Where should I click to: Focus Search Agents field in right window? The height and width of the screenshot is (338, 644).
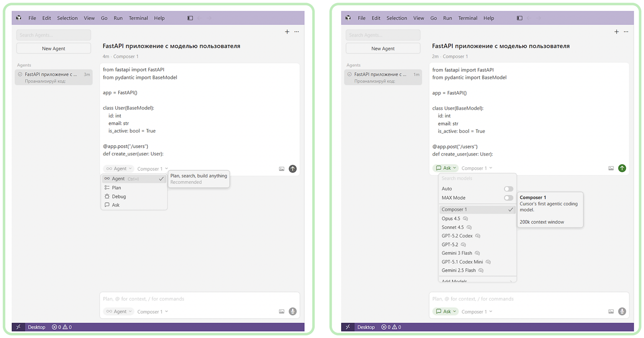point(383,35)
